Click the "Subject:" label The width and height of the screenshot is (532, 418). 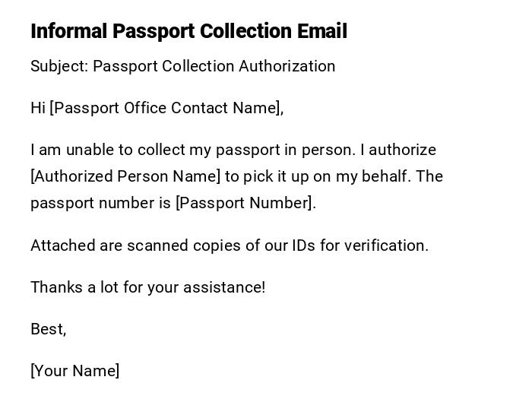point(59,66)
